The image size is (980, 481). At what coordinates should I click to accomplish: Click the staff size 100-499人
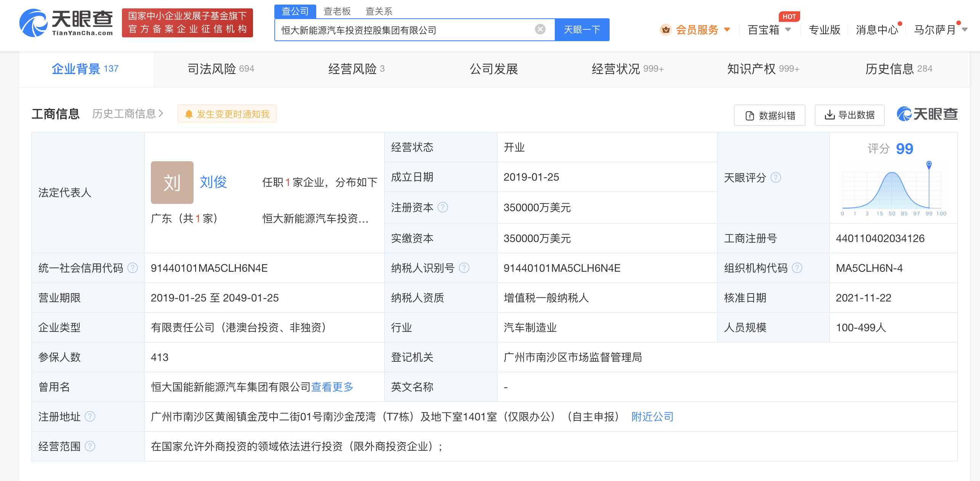[x=861, y=327]
